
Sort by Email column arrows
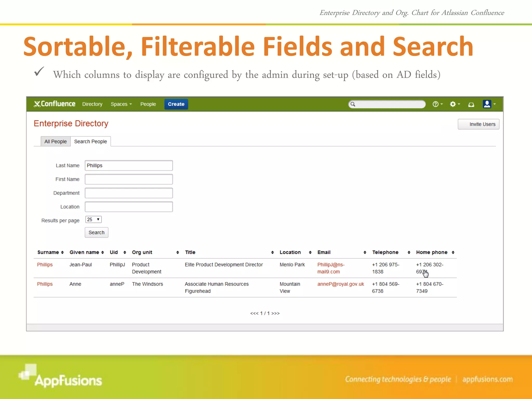tap(365, 252)
